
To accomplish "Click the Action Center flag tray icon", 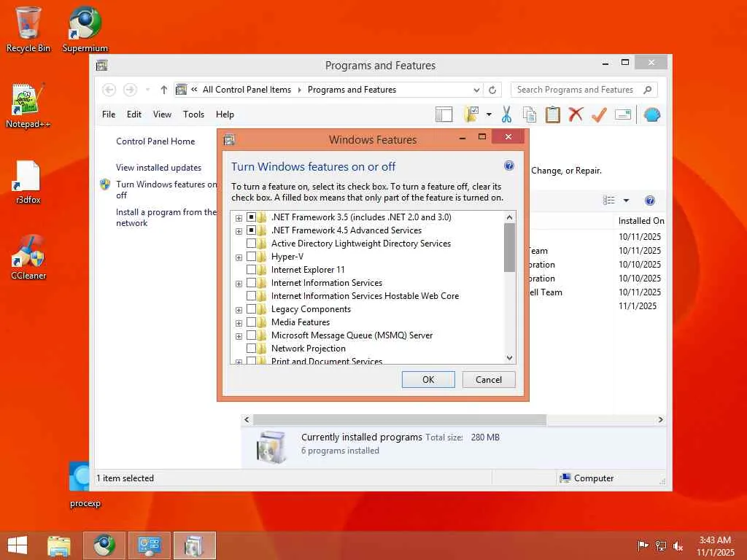I will pyautogui.click(x=643, y=545).
